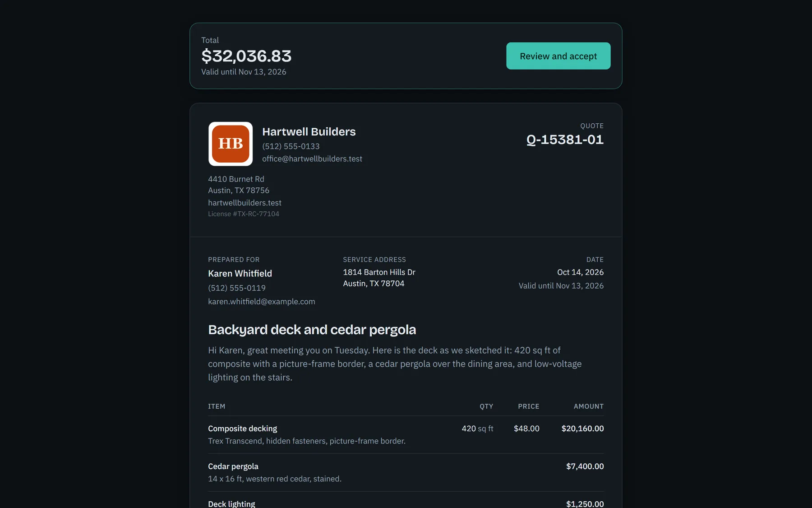The image size is (812, 508).
Task: Click the Austin, TX 78756 company address line
Action: coord(239,191)
